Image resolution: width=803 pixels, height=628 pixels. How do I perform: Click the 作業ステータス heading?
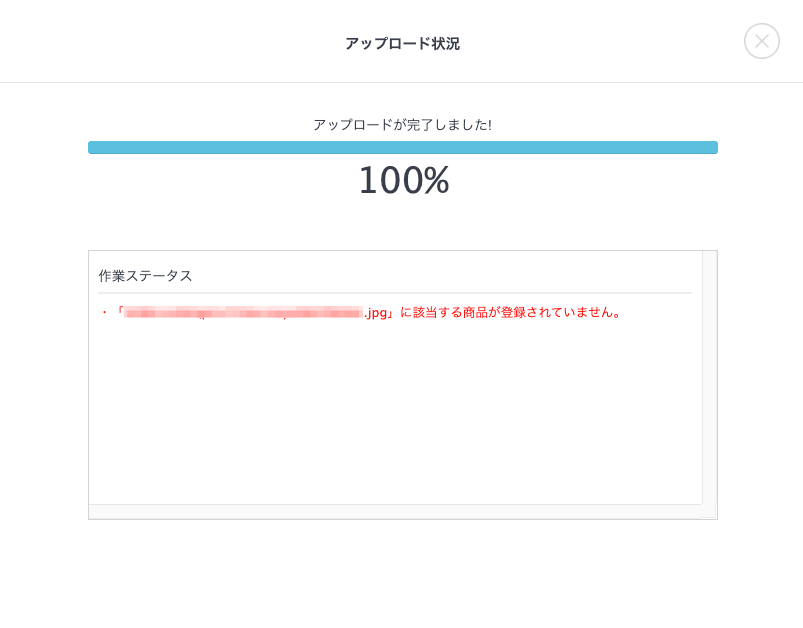[145, 276]
